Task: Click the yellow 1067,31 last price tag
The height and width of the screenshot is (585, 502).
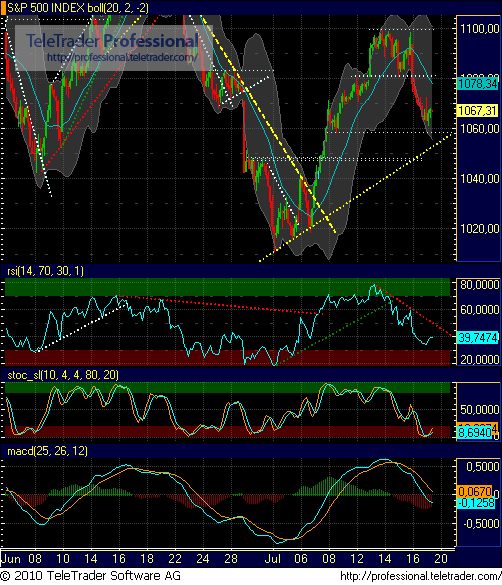Action: coord(478,110)
